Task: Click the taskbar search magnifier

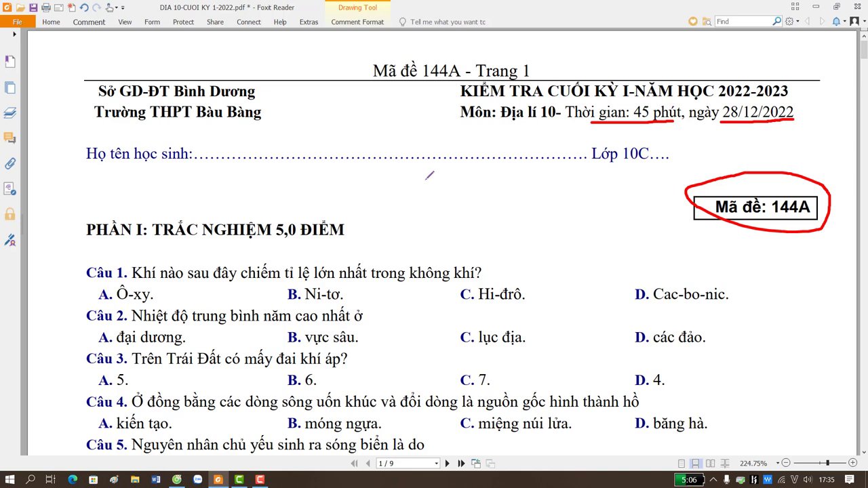Action: [31, 479]
